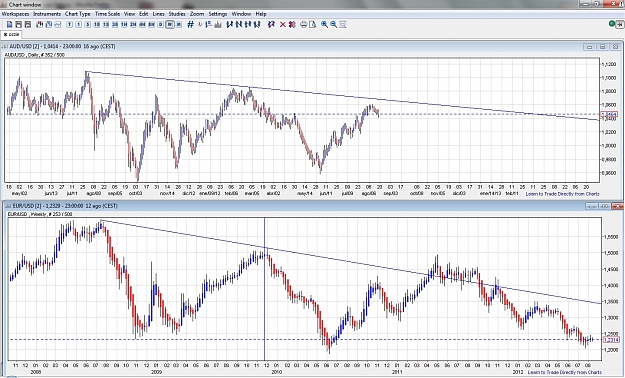Image resolution: width=625 pixels, height=378 pixels.
Task: Click the red X delete icon
Action: point(283,25)
